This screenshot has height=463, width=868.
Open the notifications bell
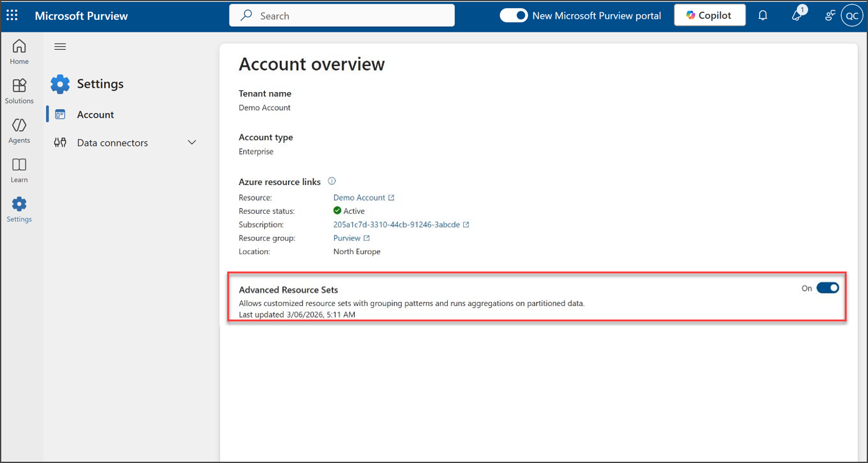[762, 15]
